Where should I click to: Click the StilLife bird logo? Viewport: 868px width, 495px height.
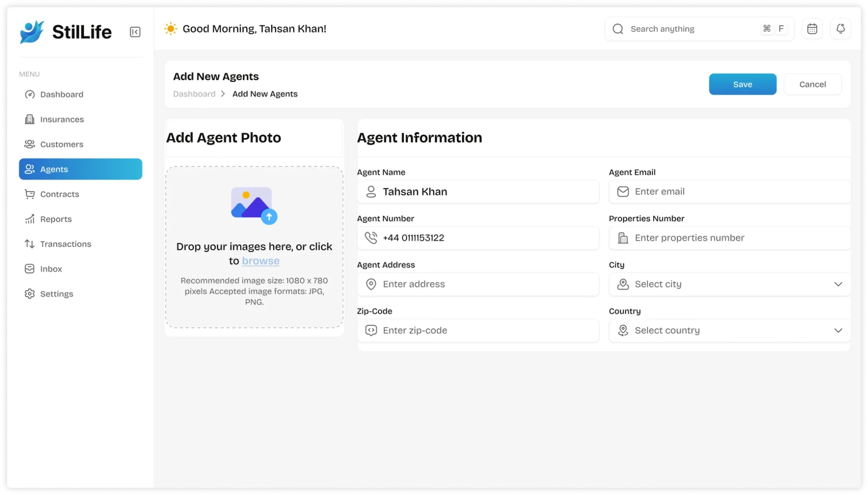click(x=32, y=32)
